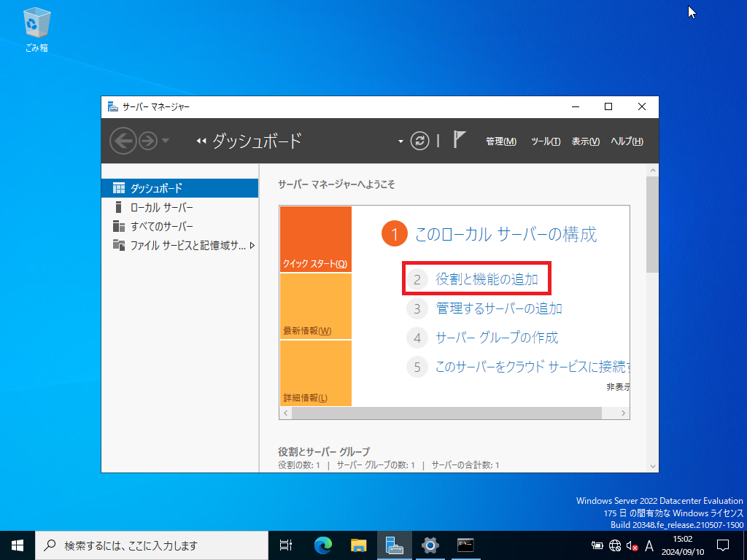Click the IME mode A indicator
Screen dimensions: 747x560
(649, 545)
